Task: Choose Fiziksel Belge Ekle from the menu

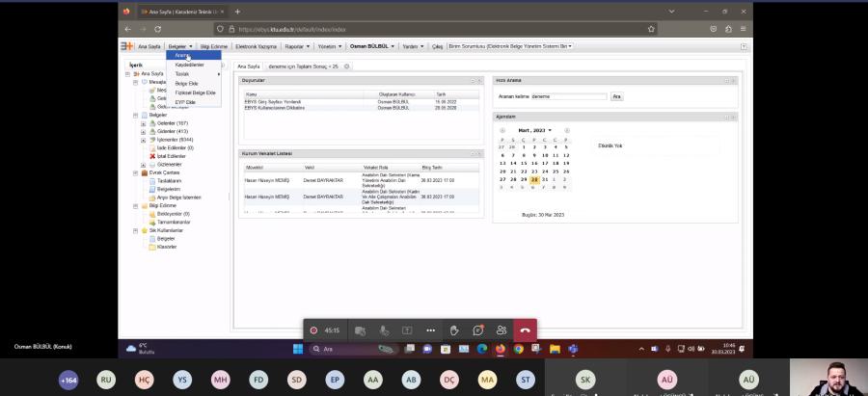Action: pyautogui.click(x=195, y=92)
